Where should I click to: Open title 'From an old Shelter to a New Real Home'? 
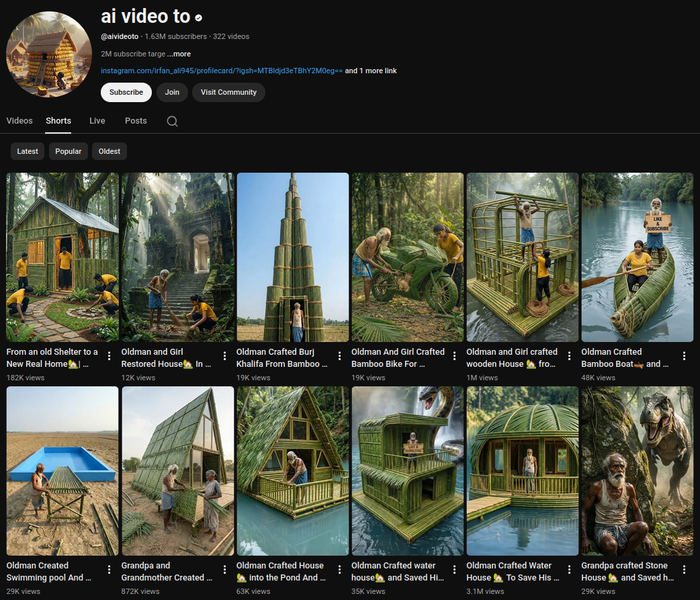52,357
